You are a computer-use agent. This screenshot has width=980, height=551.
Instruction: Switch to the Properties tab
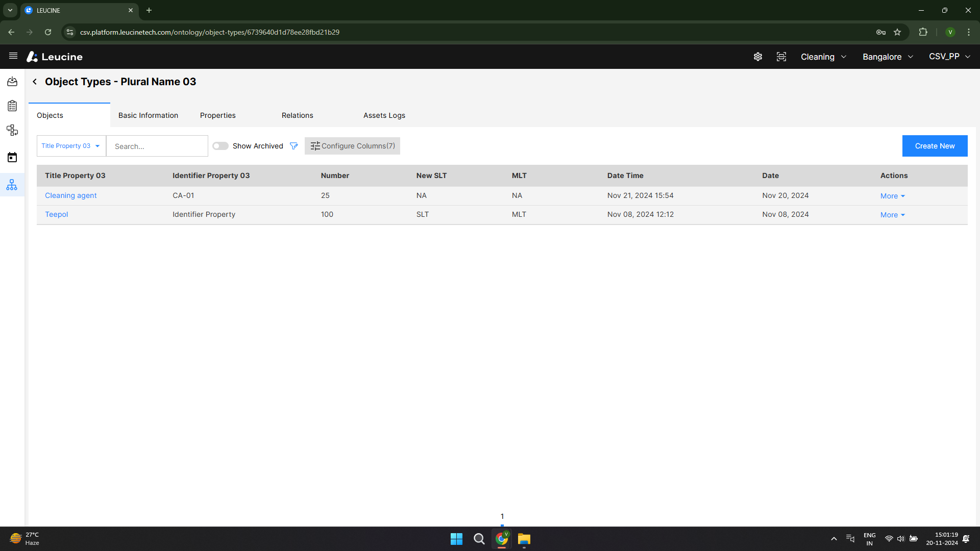218,115
